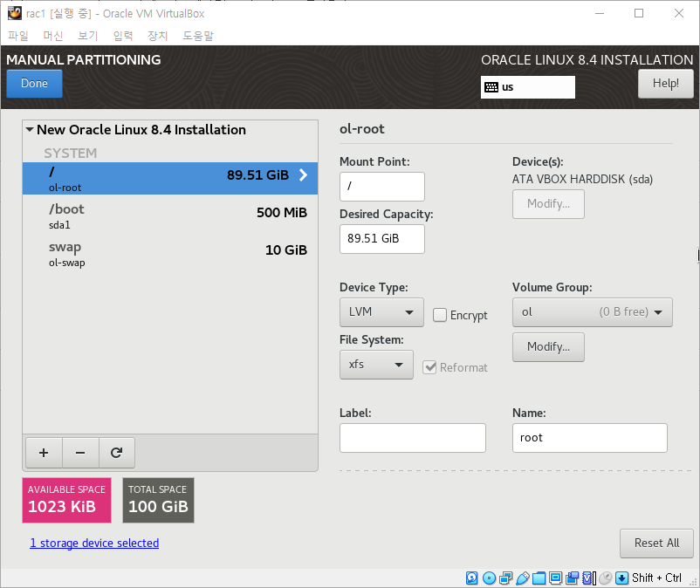The image size is (700, 588).
Task: Click the display settings status icon
Action: point(555,578)
